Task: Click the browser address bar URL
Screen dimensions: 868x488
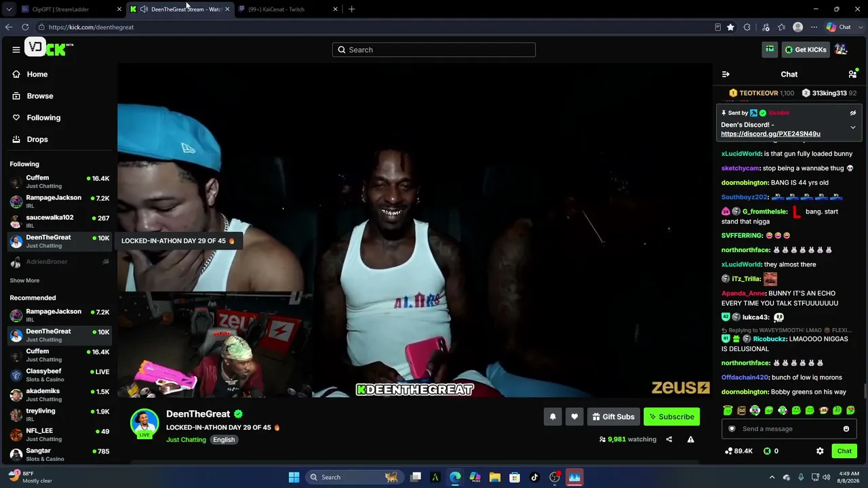Action: [91, 27]
